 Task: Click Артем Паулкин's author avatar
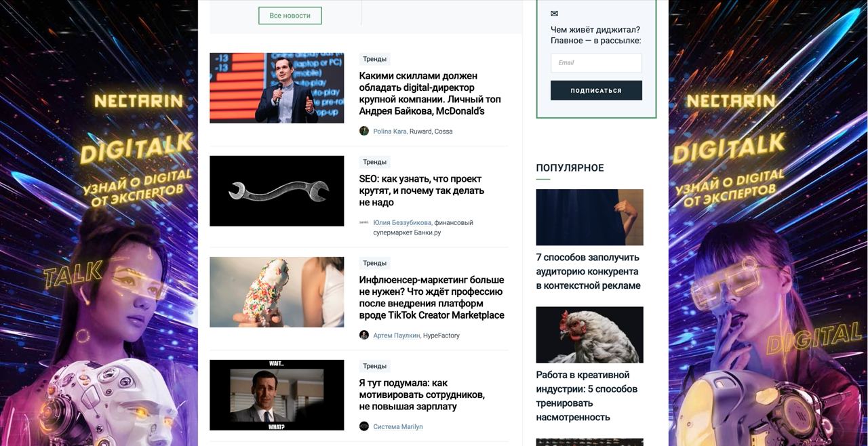coord(364,335)
